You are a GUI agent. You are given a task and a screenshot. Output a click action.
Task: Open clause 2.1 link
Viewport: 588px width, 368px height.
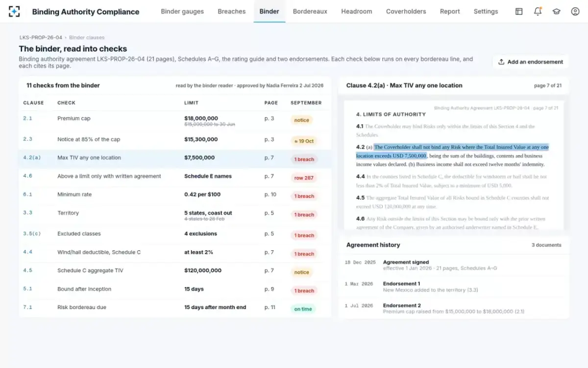(27, 119)
